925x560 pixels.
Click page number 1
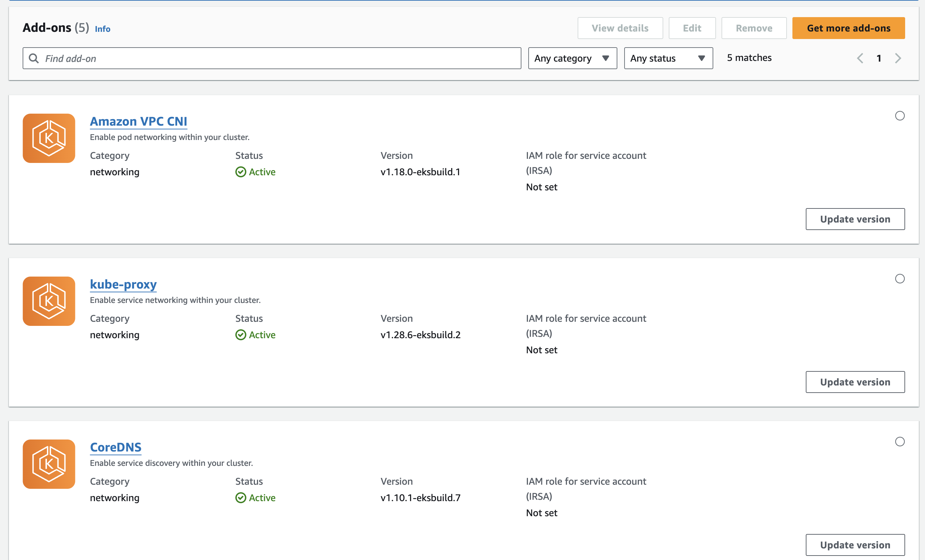coord(879,58)
